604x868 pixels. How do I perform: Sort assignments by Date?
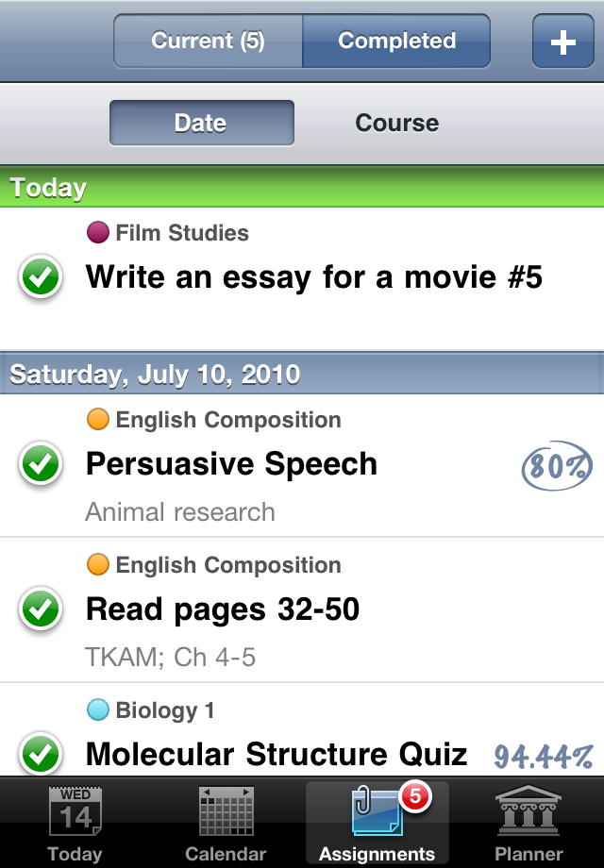tap(201, 124)
